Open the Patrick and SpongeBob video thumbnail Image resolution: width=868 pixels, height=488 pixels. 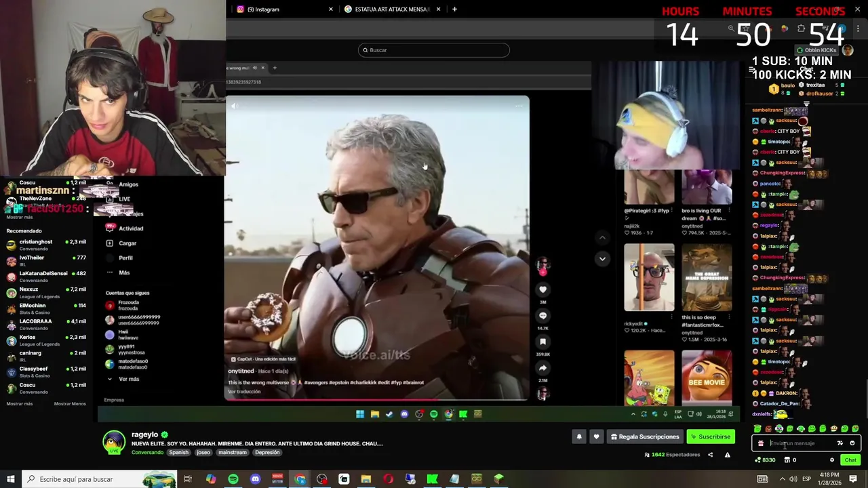click(649, 378)
